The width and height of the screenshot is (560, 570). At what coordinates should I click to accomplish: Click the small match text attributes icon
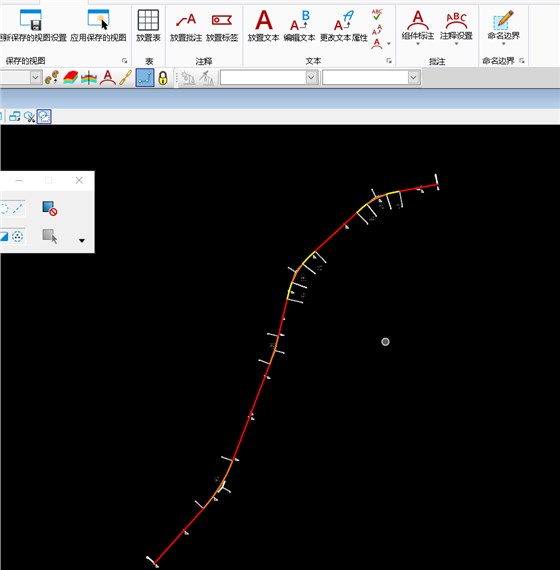377,29
